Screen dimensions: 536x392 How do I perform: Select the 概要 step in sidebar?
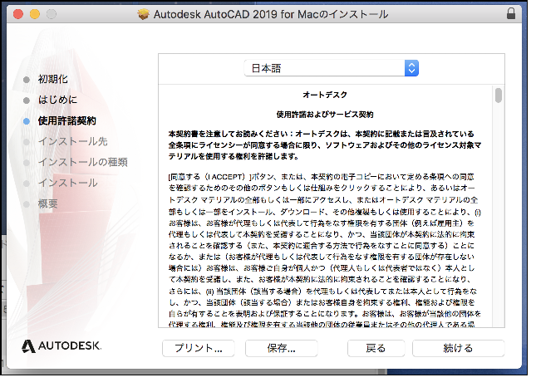[x=47, y=203]
